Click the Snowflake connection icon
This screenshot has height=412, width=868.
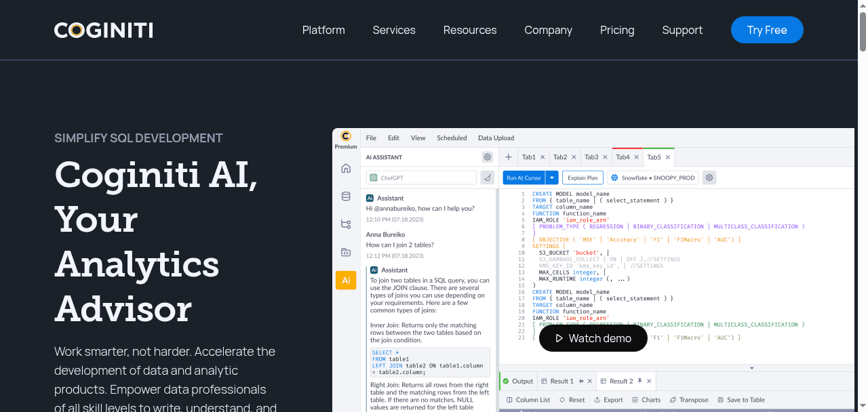tap(614, 178)
